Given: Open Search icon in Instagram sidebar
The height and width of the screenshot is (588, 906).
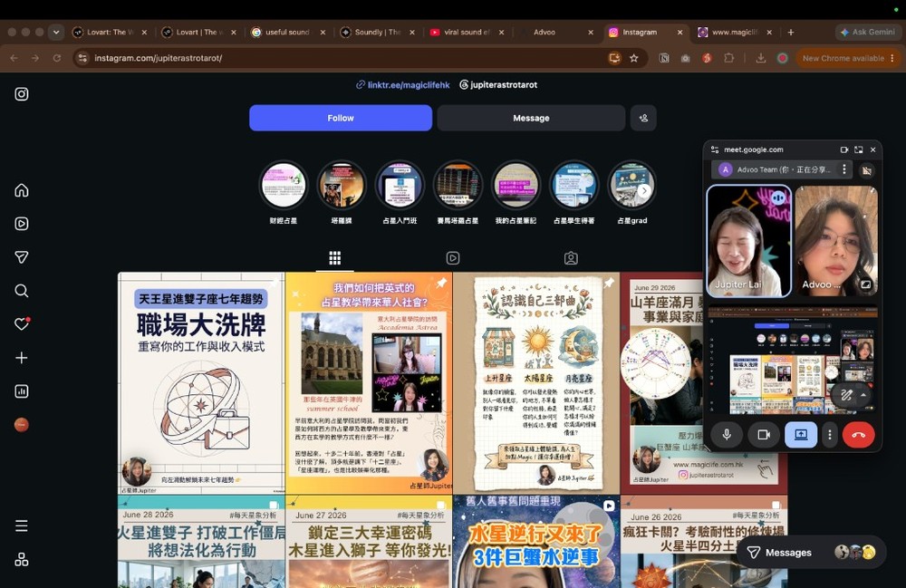Looking at the screenshot, I should [x=22, y=291].
